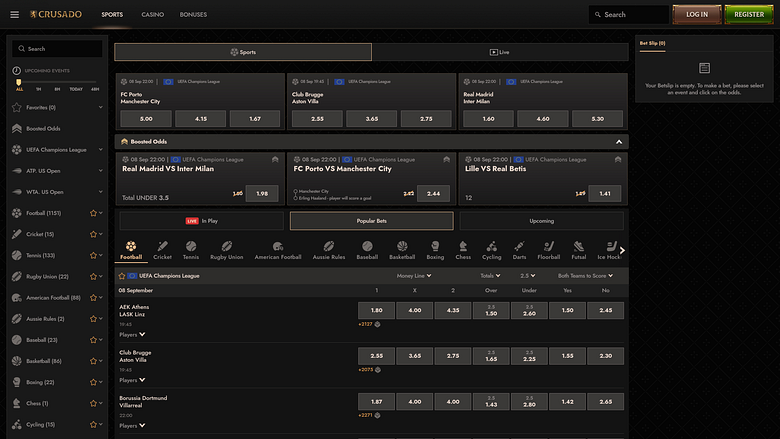This screenshot has width=780, height=439.
Task: Pick boosted odds 1.98 Total UNDER 3.5
Action: [x=262, y=193]
